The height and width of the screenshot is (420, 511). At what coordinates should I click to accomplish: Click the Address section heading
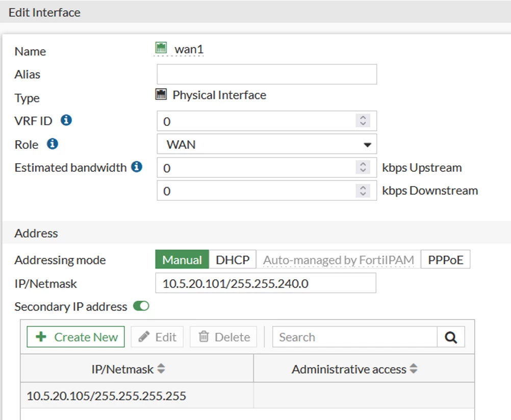point(36,233)
